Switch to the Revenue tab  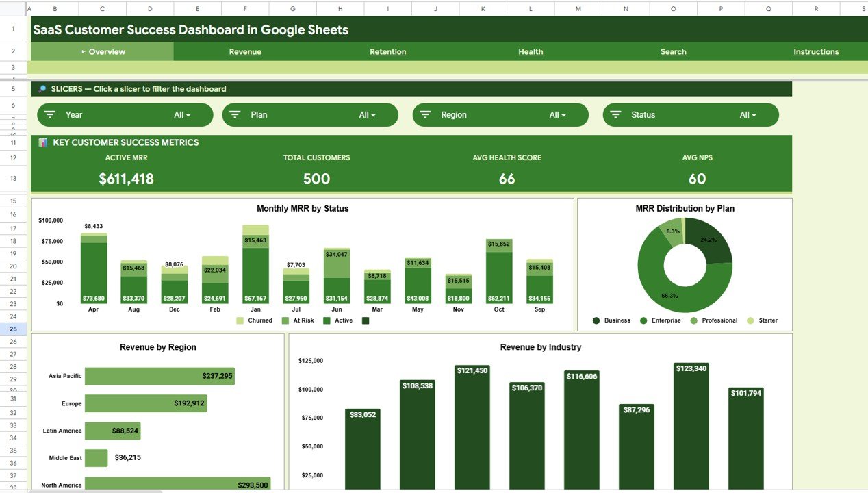tap(245, 51)
